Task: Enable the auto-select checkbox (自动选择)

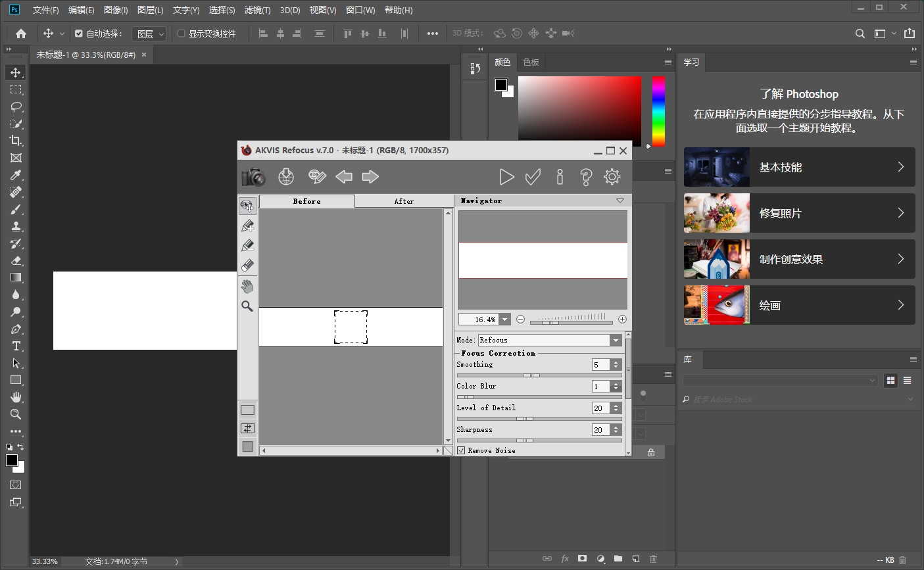Action: (x=79, y=34)
